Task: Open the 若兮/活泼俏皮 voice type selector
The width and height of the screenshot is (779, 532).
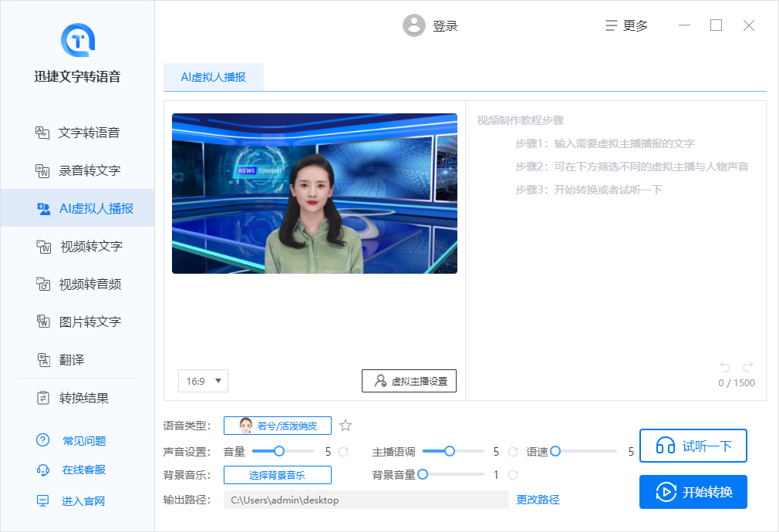Action: point(278,425)
